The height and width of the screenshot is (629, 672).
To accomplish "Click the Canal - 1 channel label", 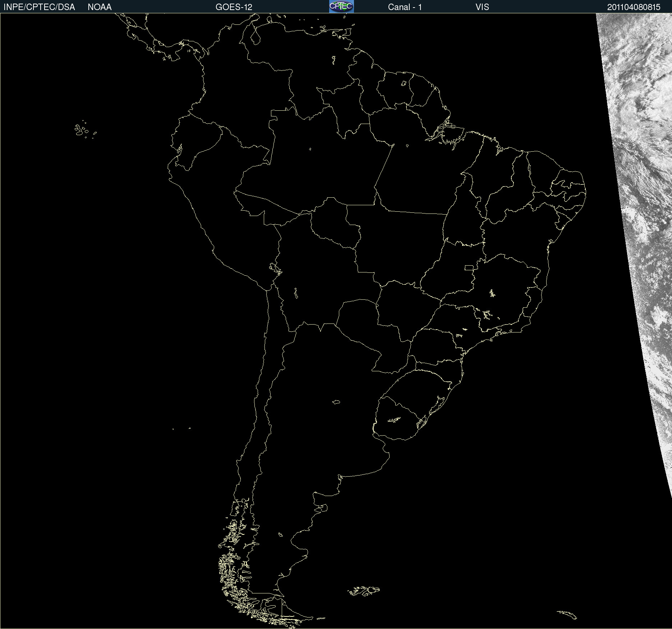I will coord(405,7).
